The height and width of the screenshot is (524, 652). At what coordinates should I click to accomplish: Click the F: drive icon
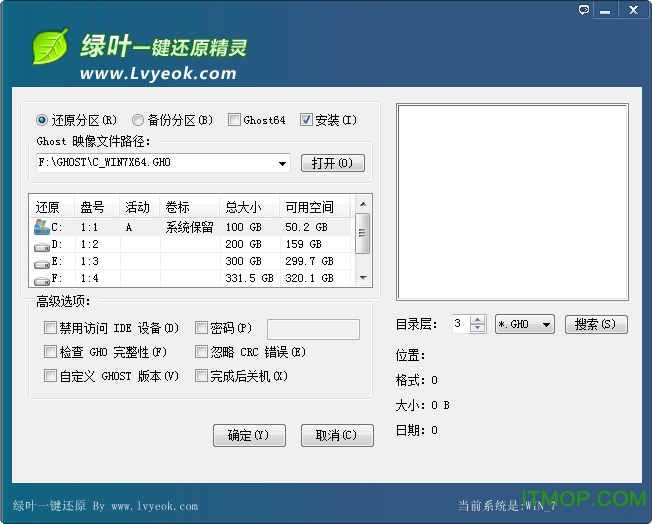pos(42,281)
